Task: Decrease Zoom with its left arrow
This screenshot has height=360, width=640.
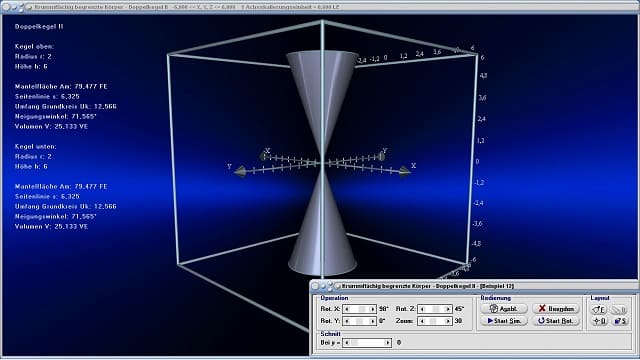Action: coord(422,321)
